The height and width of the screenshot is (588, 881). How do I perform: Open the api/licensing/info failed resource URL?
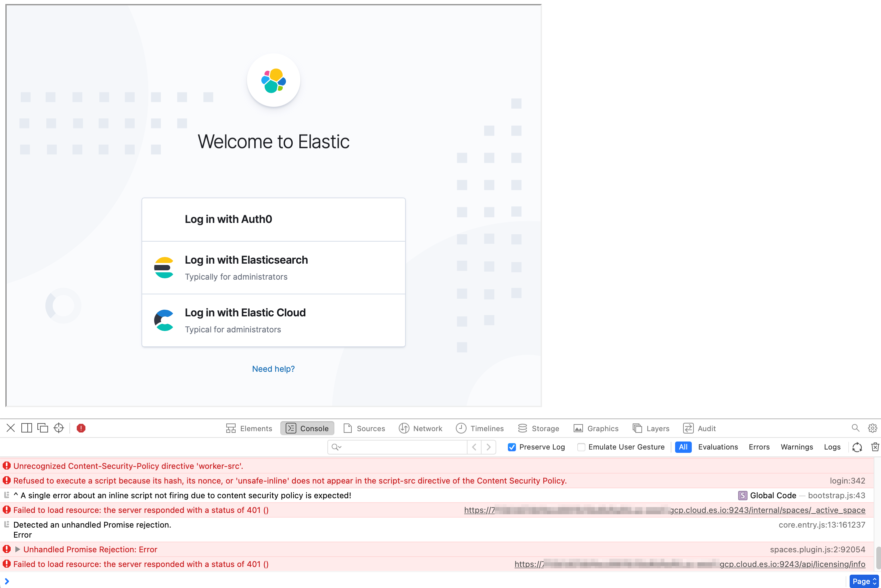[x=690, y=564]
